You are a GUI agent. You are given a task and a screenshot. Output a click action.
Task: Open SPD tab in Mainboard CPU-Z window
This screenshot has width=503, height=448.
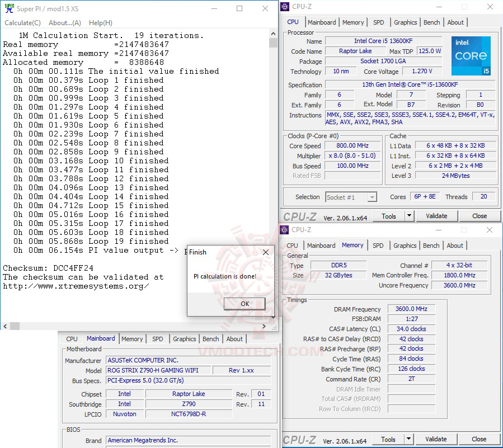point(158,338)
